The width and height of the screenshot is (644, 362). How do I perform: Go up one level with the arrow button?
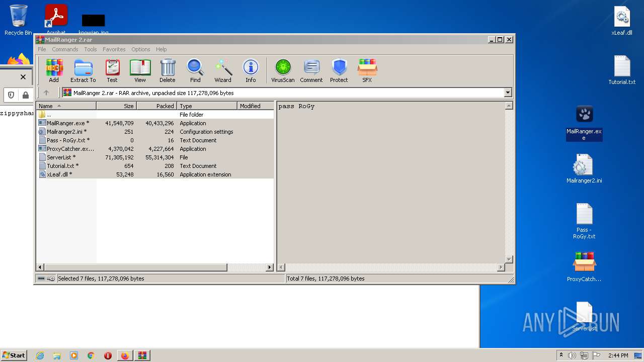pos(46,93)
